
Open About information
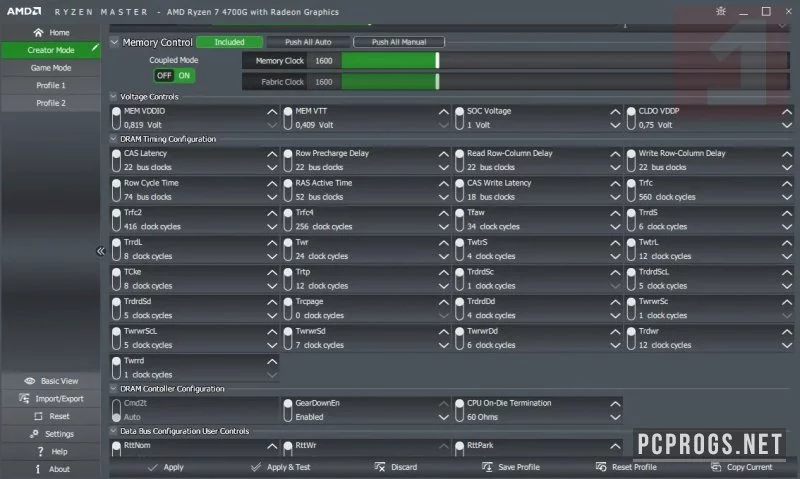[51, 469]
